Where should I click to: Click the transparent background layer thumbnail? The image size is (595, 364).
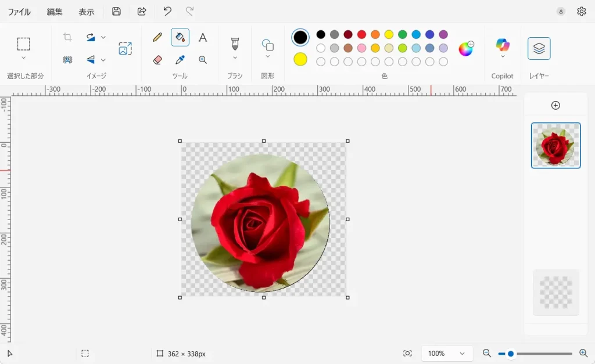[x=556, y=293]
